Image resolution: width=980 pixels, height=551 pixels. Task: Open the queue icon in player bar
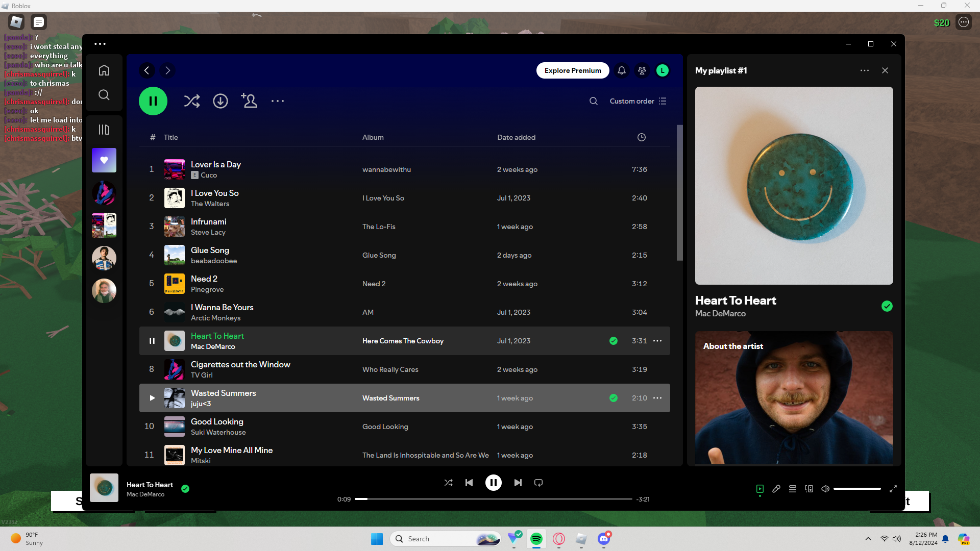pyautogui.click(x=793, y=489)
